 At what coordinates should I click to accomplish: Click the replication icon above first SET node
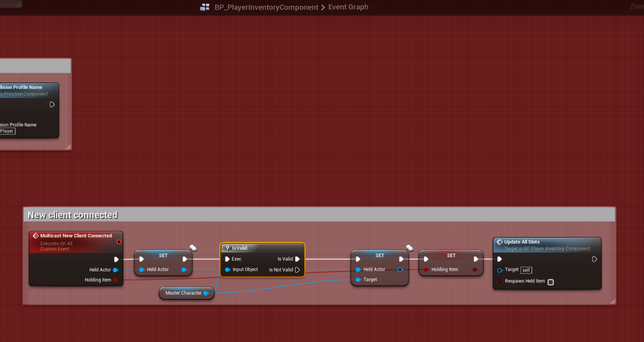(x=193, y=248)
